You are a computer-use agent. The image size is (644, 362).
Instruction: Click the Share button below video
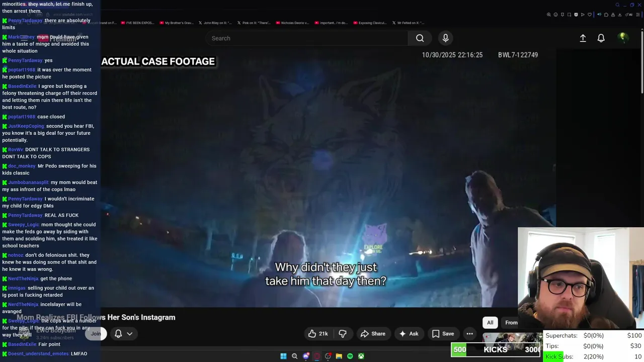tap(373, 333)
